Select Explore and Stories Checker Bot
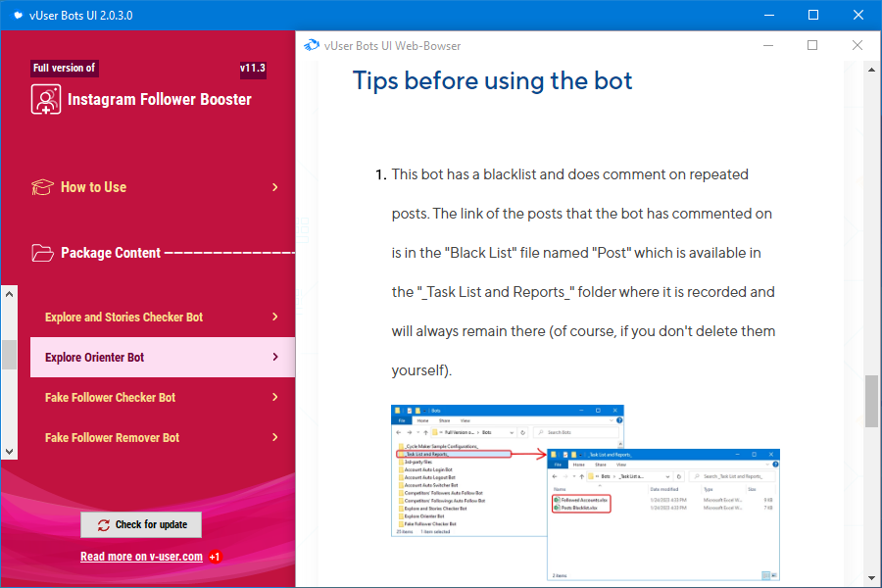The height and width of the screenshot is (588, 882). click(x=163, y=317)
